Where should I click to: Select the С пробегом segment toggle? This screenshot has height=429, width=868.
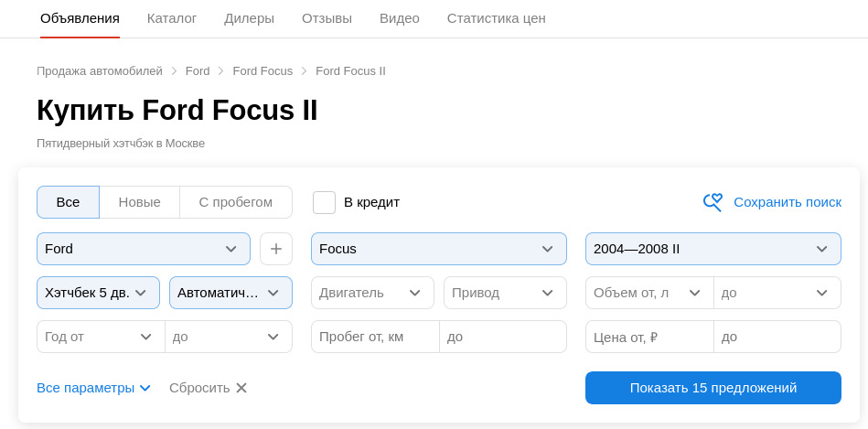click(x=236, y=202)
